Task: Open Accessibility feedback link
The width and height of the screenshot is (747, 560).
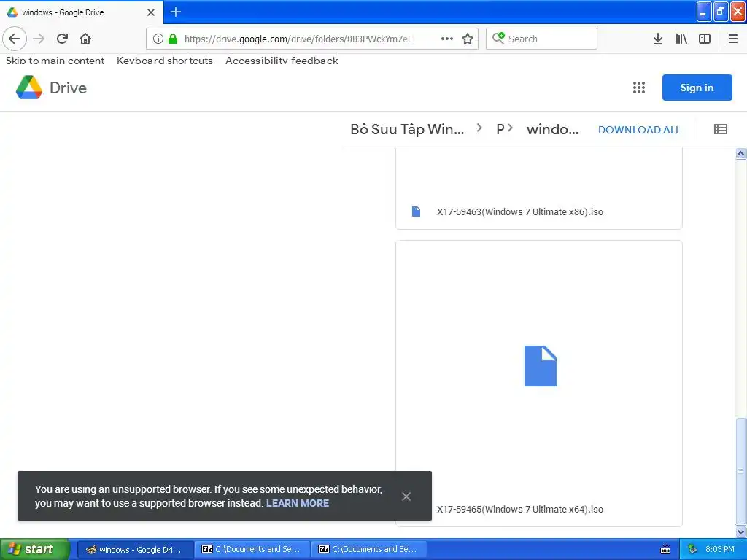Action: [282, 61]
